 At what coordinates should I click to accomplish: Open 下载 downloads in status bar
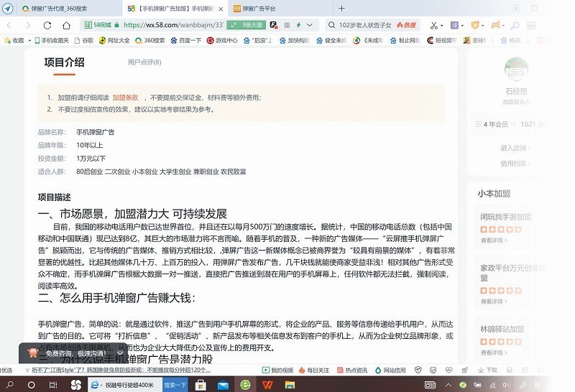coord(487,370)
